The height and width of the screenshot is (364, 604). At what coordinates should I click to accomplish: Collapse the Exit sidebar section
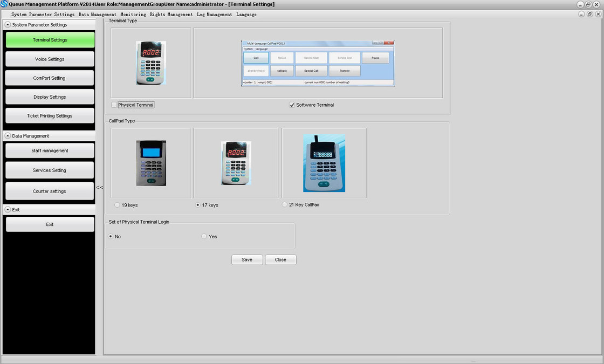tap(8, 209)
